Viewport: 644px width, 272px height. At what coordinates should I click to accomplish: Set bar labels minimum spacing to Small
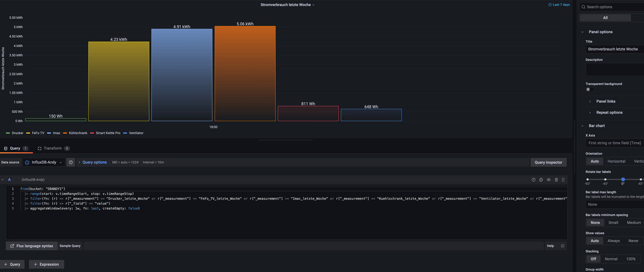click(x=613, y=222)
